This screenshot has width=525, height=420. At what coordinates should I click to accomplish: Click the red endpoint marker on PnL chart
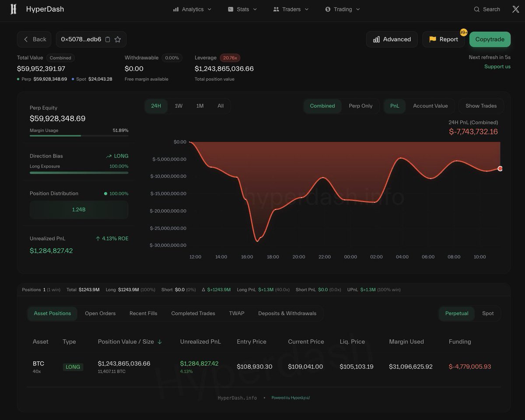tap(500, 168)
